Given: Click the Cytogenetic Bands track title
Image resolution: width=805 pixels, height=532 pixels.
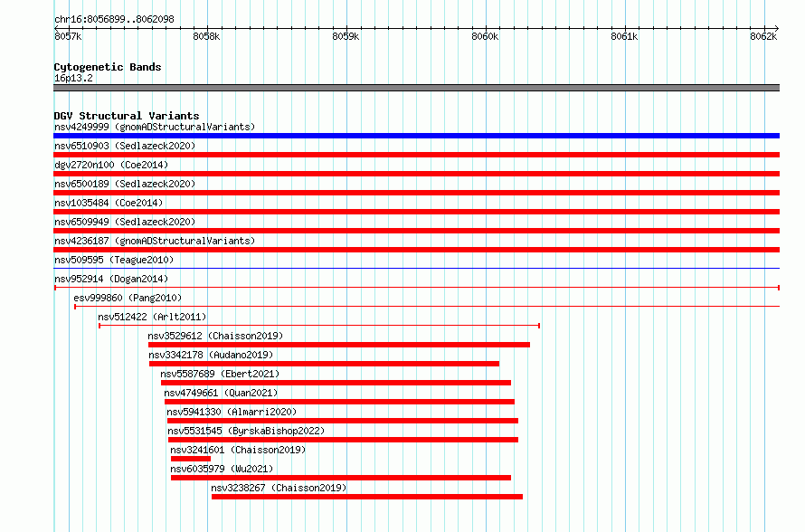Looking at the screenshot, I should (x=108, y=67).
